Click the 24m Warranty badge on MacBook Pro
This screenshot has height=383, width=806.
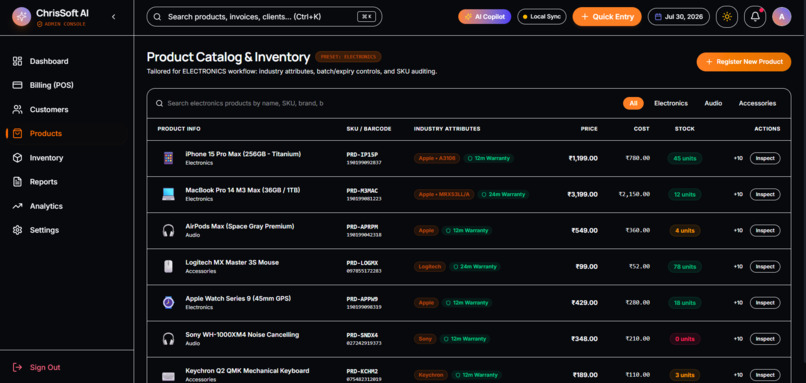503,194
